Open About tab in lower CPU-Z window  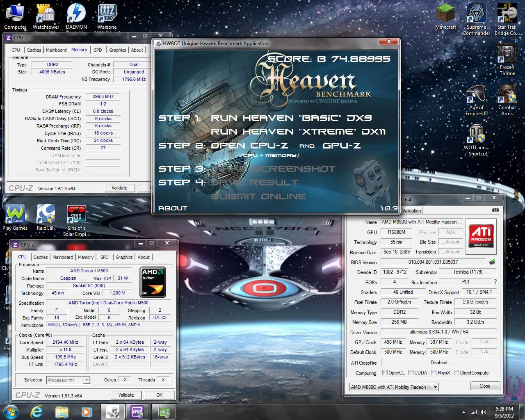pos(144,257)
